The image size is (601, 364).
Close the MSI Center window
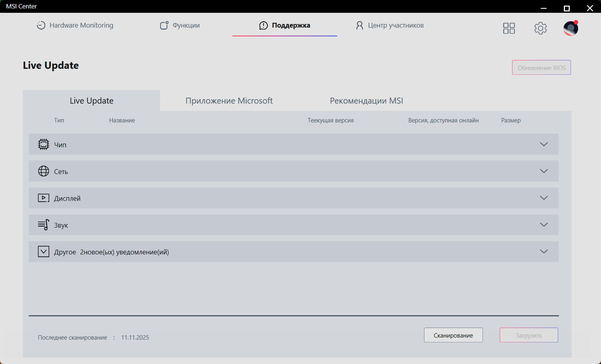(x=590, y=8)
